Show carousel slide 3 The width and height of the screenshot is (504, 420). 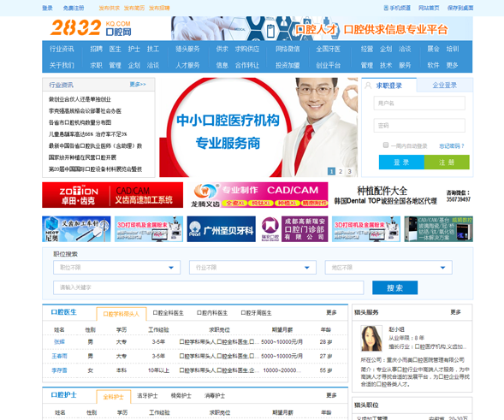click(349, 171)
